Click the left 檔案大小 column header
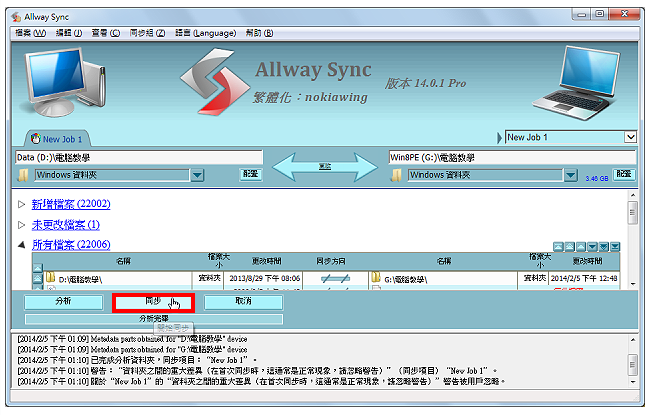 point(219,261)
